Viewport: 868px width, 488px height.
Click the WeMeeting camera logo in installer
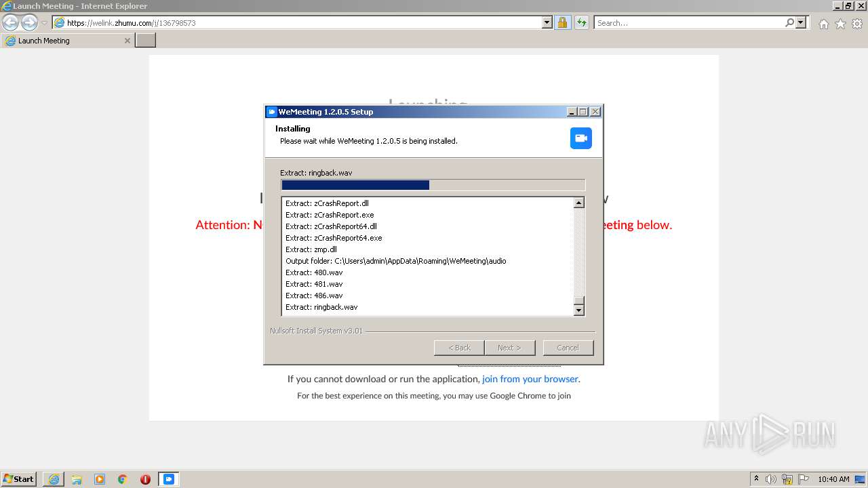point(581,138)
